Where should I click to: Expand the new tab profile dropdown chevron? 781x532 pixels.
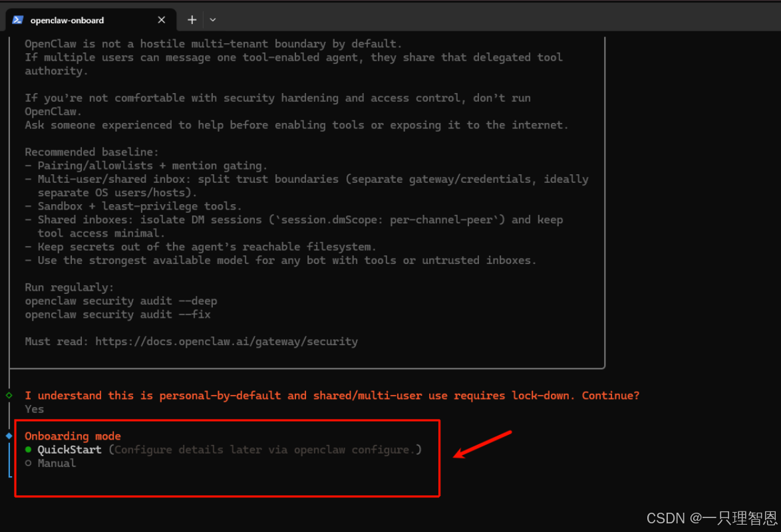point(213,20)
